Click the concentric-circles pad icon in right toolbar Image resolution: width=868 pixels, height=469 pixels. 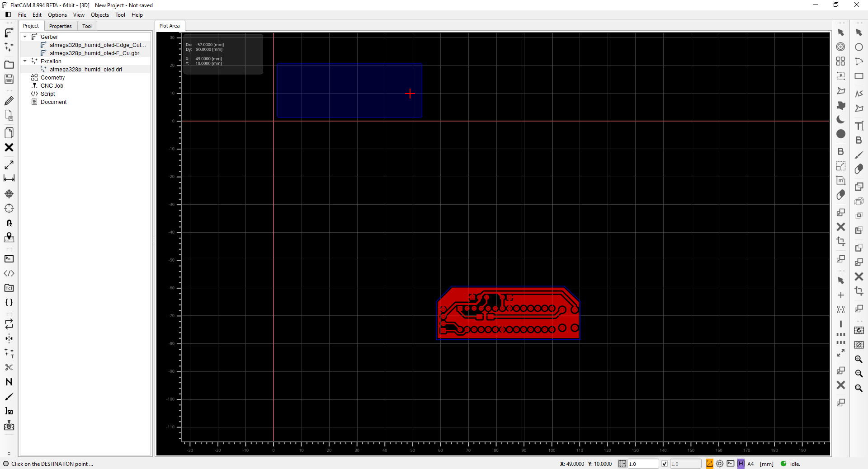(840, 47)
